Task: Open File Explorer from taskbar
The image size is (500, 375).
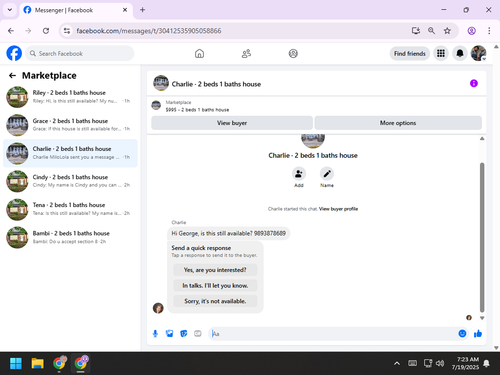Action: pos(37,363)
